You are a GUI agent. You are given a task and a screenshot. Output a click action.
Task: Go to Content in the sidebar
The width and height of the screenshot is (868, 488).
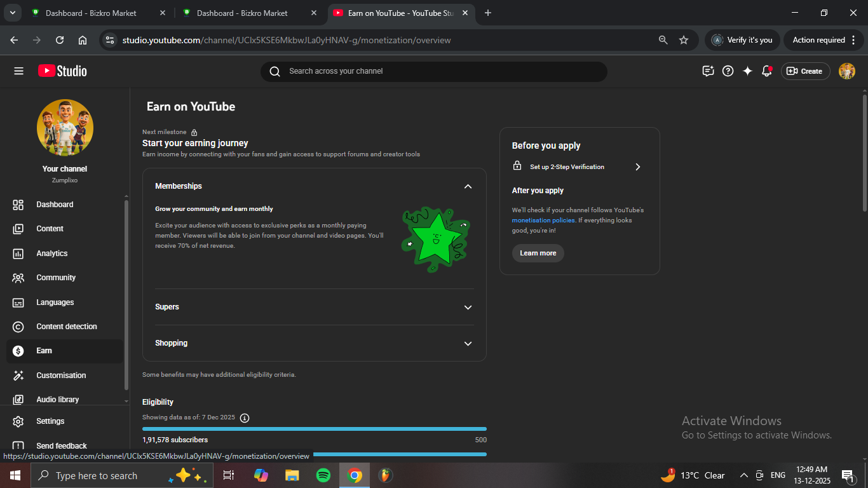pyautogui.click(x=50, y=229)
